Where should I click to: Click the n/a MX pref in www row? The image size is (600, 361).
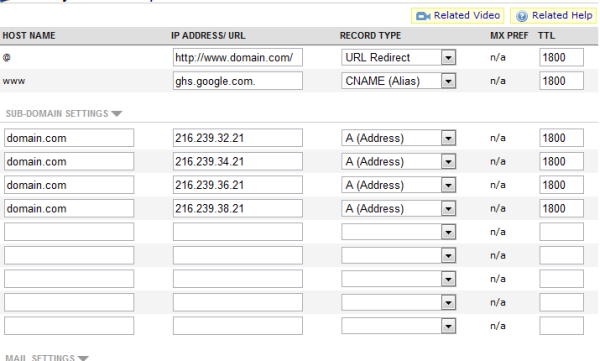[x=498, y=81]
